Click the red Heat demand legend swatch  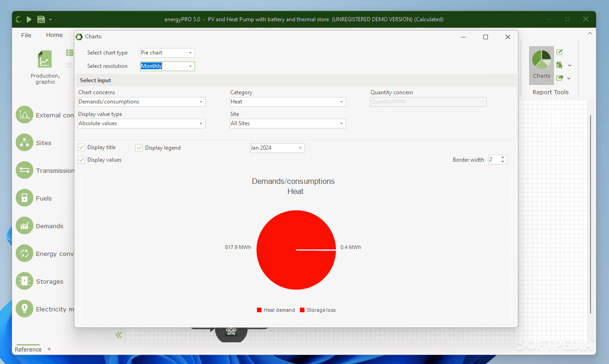pyautogui.click(x=259, y=310)
